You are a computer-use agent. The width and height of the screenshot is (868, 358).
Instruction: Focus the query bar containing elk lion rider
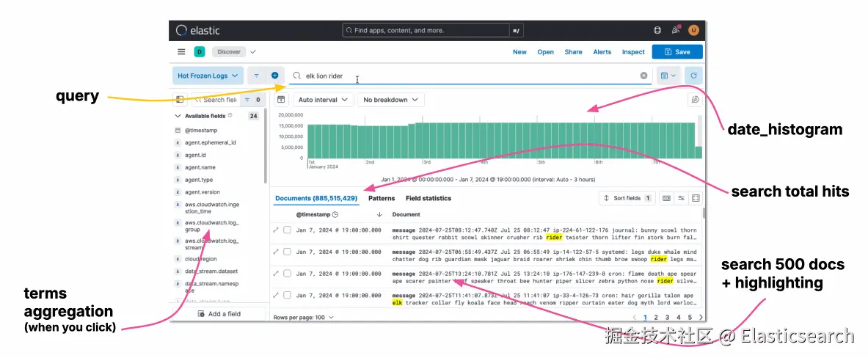pyautogui.click(x=470, y=76)
